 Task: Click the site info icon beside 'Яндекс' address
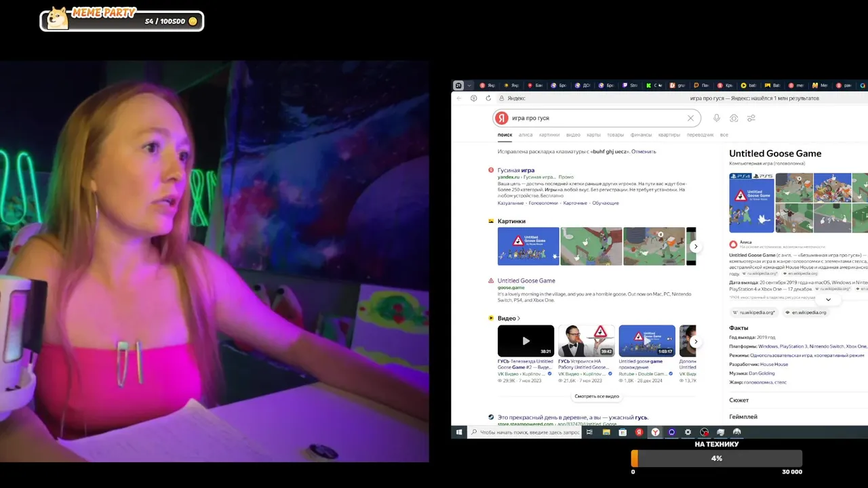tap(502, 98)
